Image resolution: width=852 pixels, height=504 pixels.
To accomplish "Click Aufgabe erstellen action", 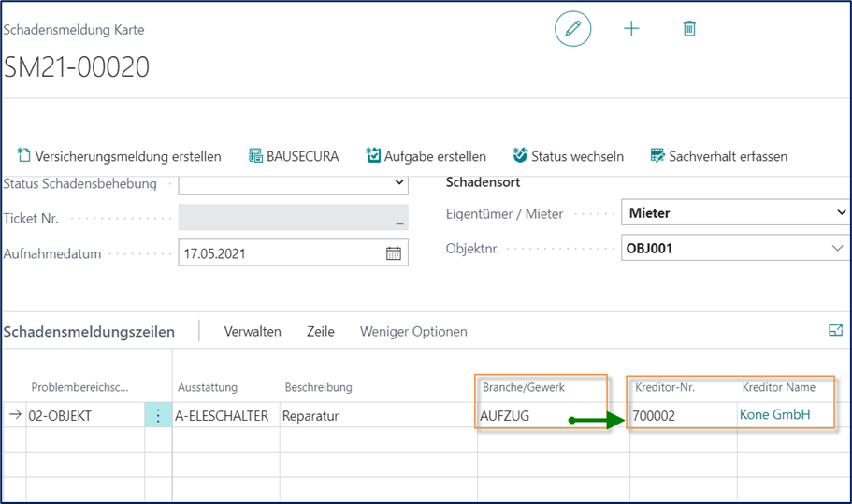I will 426,156.
